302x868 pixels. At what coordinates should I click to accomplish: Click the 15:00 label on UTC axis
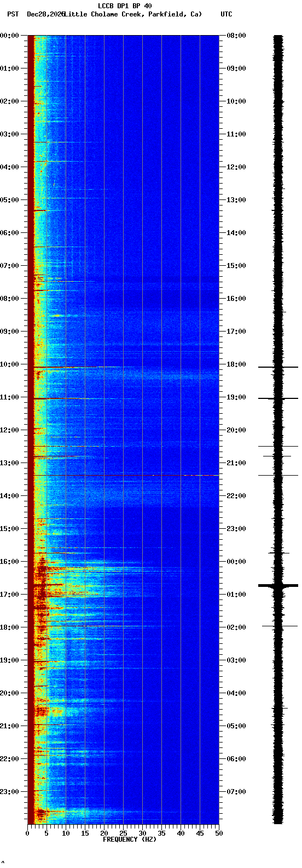[236, 266]
